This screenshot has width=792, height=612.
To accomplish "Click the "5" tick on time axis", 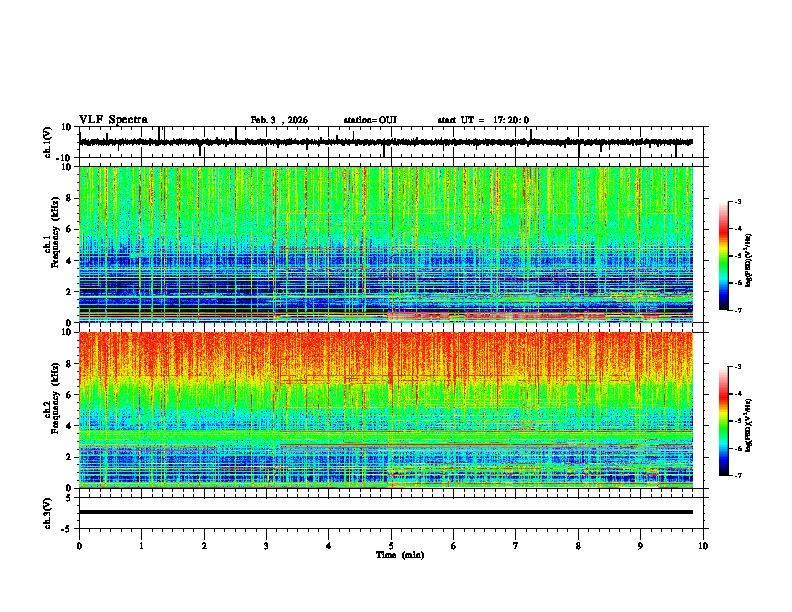I will coord(391,546).
